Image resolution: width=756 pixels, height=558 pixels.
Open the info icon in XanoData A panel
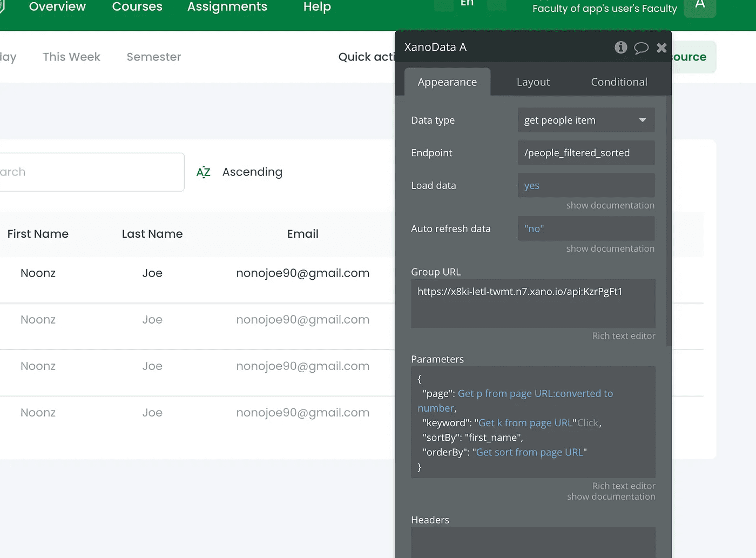(x=621, y=48)
